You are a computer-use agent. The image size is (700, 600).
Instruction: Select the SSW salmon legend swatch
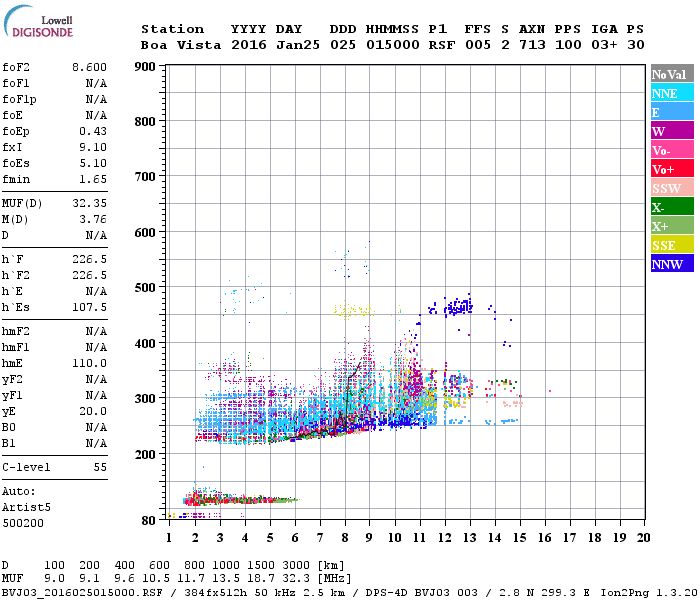pos(672,188)
